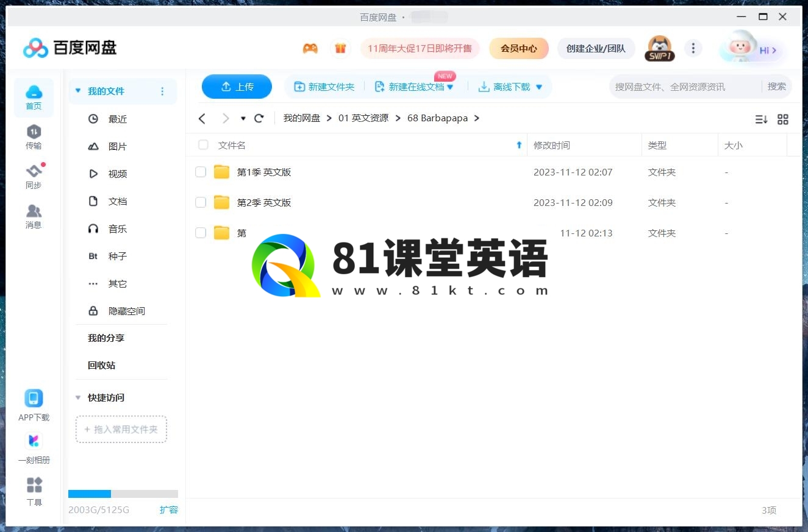
Task: Select 图片 in the sidebar
Action: [x=118, y=147]
